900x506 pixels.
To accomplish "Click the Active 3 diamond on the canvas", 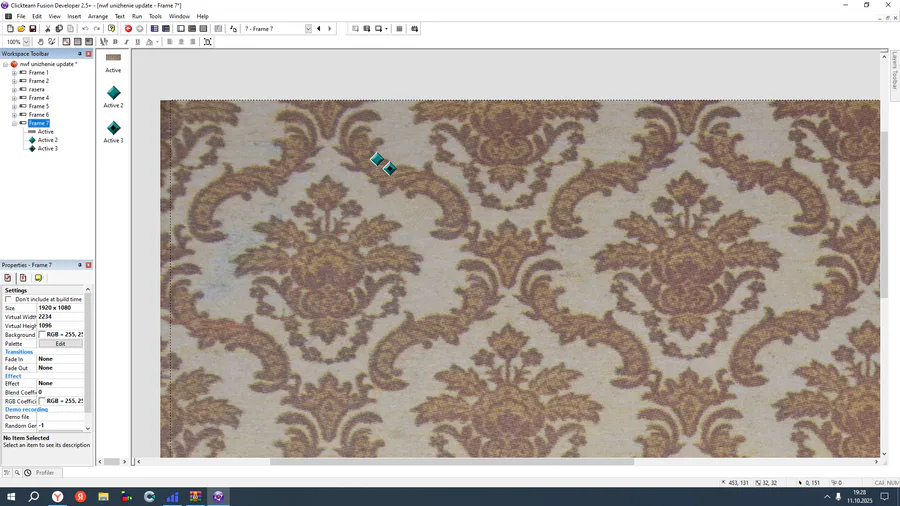I will tap(390, 169).
